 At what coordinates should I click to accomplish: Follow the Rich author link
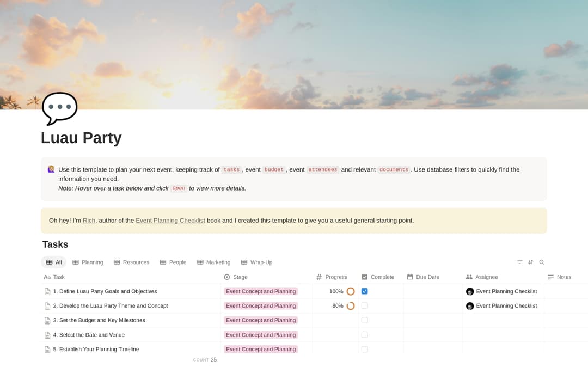(89, 221)
